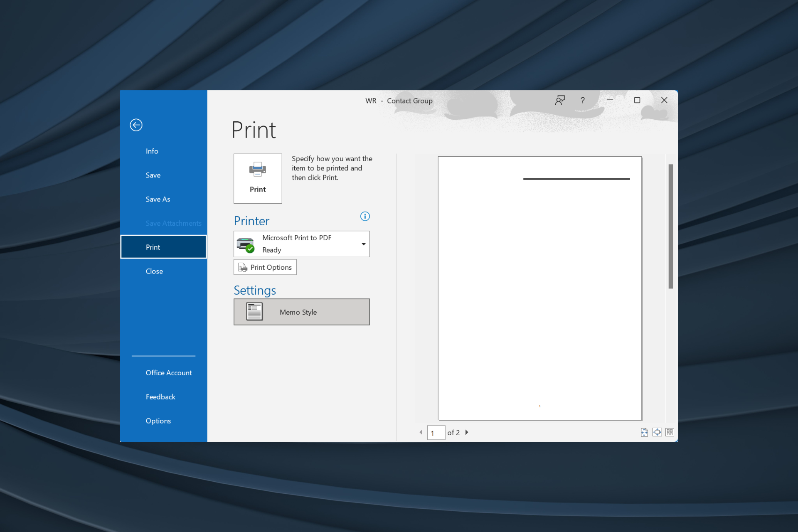Viewport: 798px width, 532px height.
Task: Go to previous preview page arrow
Action: [421, 432]
